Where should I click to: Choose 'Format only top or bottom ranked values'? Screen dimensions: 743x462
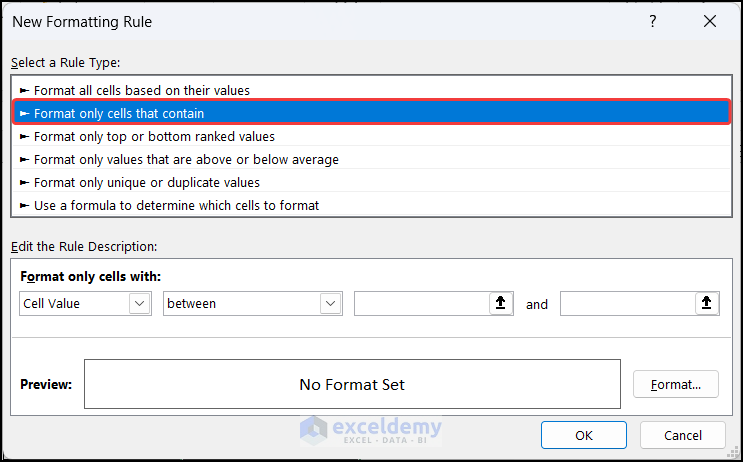(x=154, y=136)
